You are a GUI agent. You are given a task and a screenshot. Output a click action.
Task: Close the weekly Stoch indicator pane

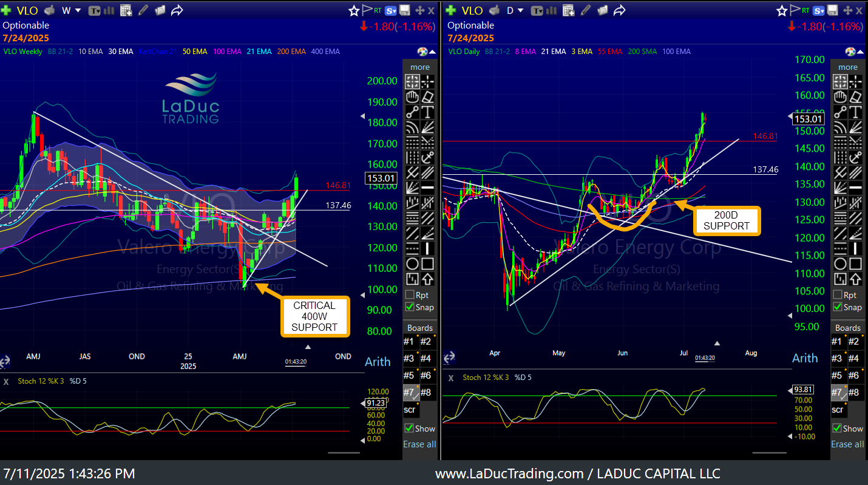pyautogui.click(x=6, y=381)
